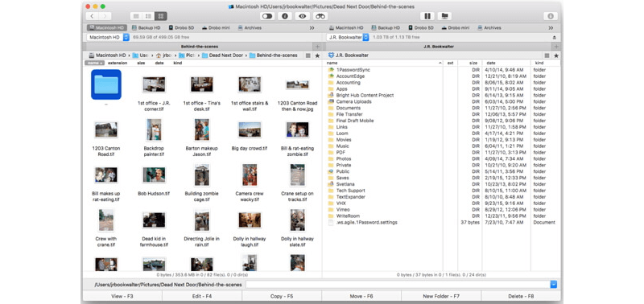Click View - F3 button
644x304 pixels.
tap(122, 296)
